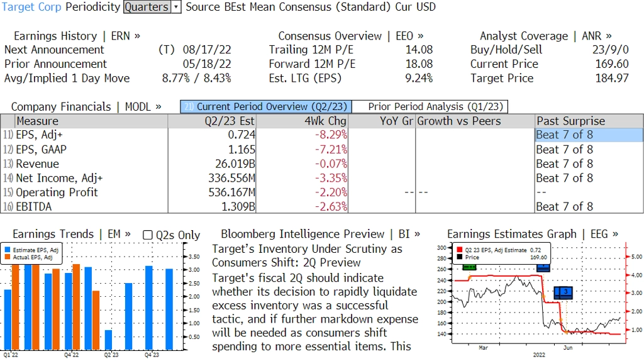Click the 1.309B EBITDA estimate
644x361 pixels.
[238, 206]
